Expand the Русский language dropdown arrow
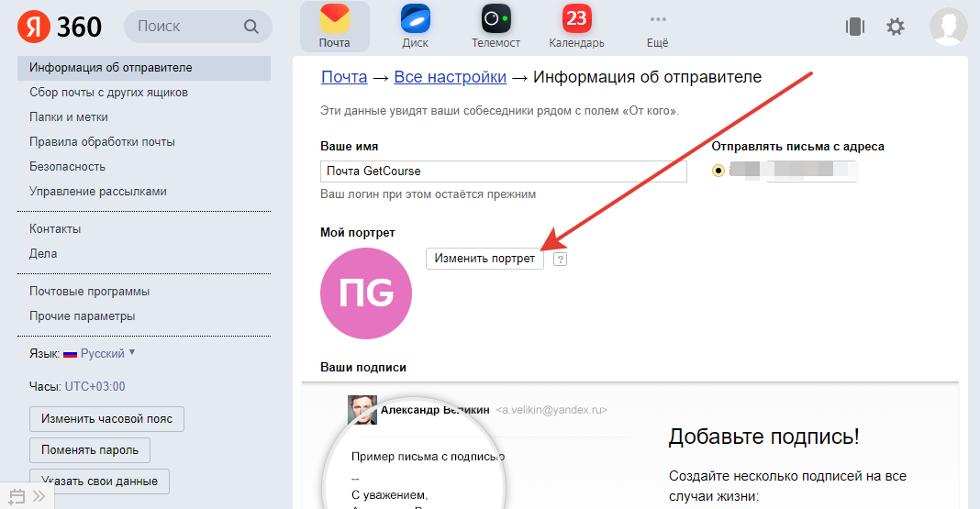 (132, 353)
